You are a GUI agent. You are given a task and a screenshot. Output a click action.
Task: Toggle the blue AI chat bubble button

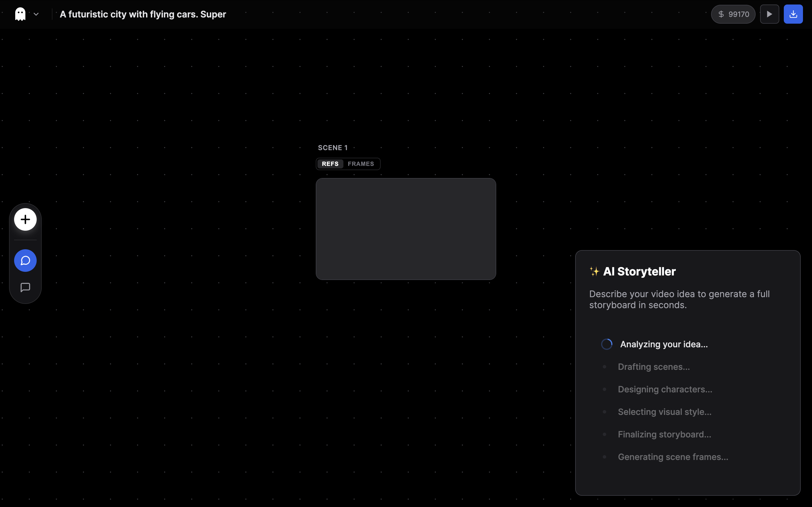[x=25, y=261]
